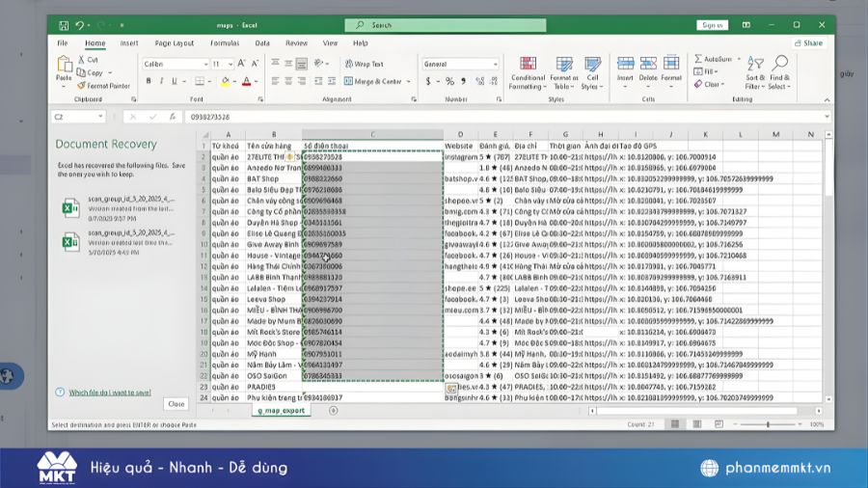Toggle Bold formatting
This screenshot has height=488, width=868.
149,81
